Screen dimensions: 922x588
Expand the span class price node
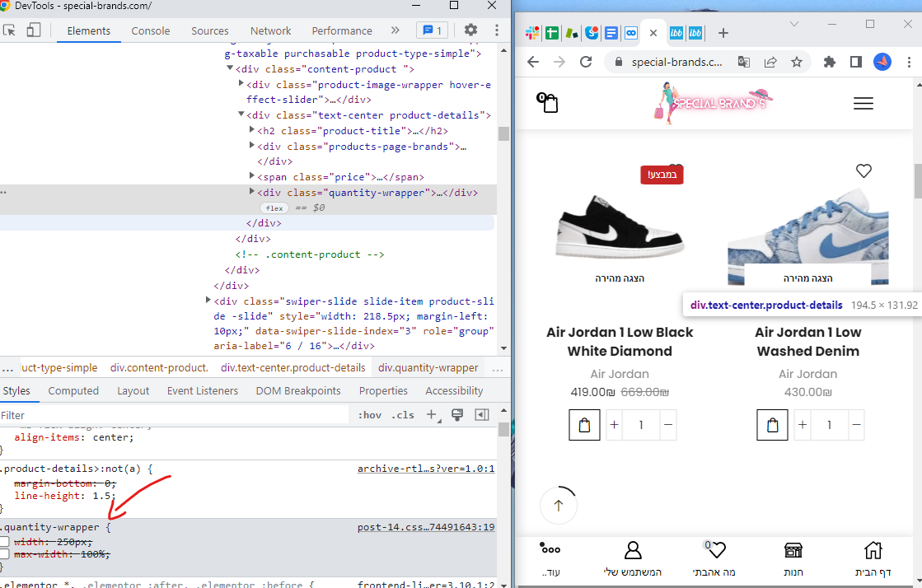coord(251,175)
